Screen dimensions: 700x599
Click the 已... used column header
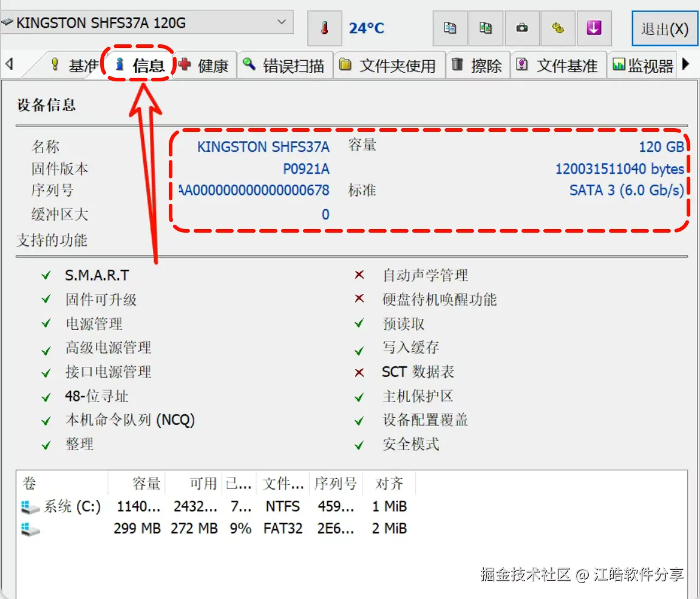click(239, 483)
